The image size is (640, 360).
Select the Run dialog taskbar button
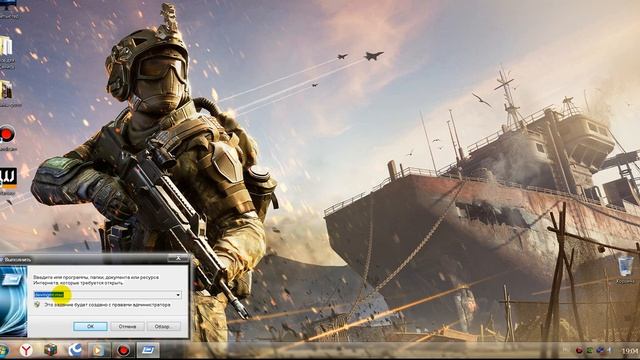[x=148, y=350]
